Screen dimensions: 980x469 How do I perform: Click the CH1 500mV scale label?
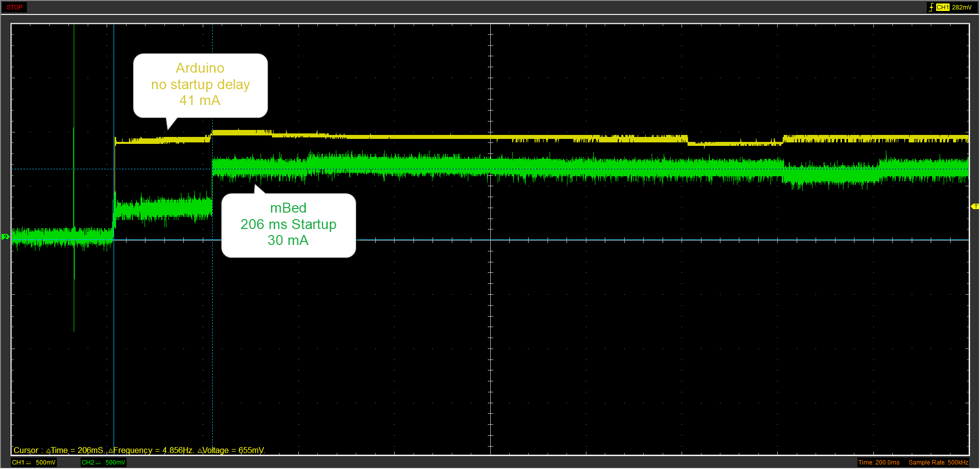(34, 463)
